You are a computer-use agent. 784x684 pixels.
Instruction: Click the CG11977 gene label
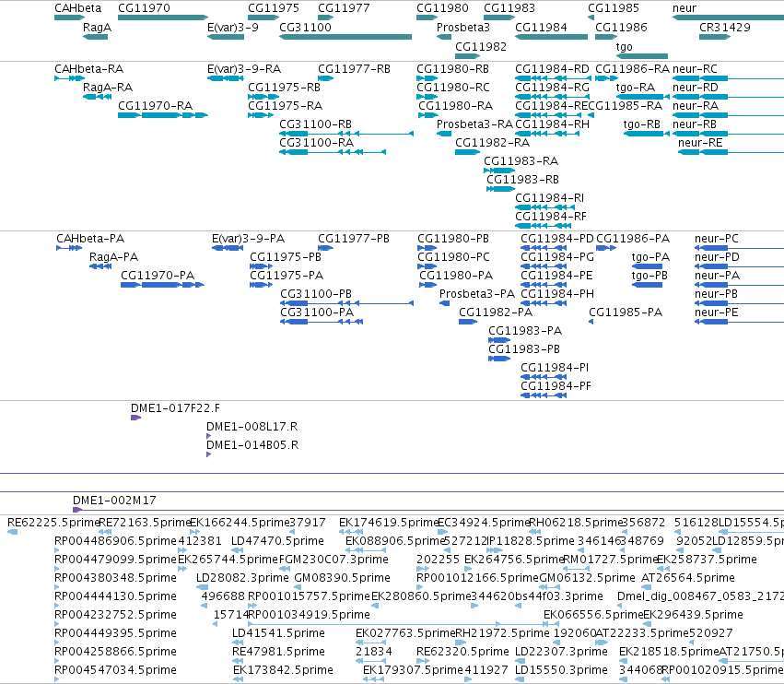344,8
